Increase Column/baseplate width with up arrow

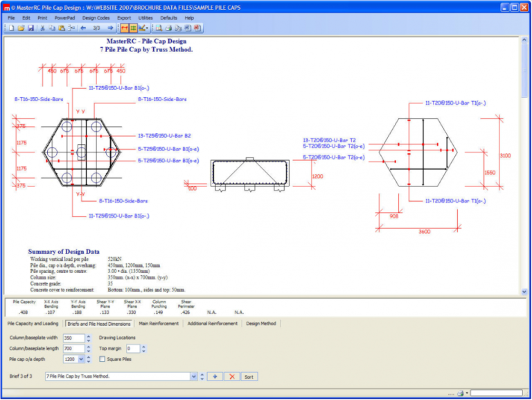[x=89, y=336]
